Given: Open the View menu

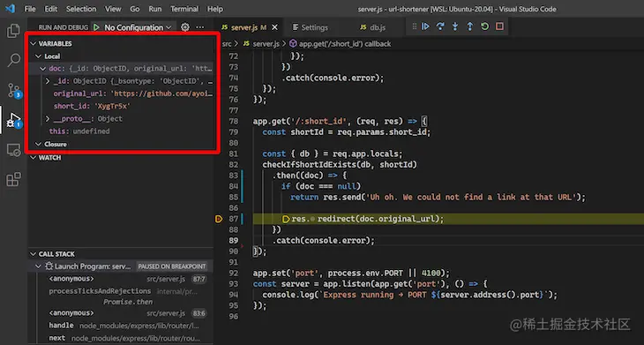Looking at the screenshot, I should pyautogui.click(x=113, y=9).
